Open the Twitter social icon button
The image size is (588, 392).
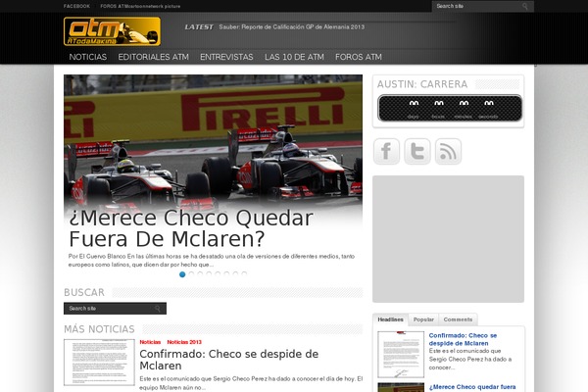tap(417, 151)
